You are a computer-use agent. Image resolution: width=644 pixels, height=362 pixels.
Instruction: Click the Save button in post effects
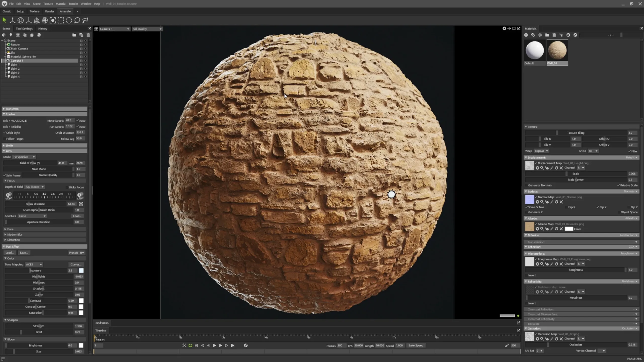coord(23,252)
